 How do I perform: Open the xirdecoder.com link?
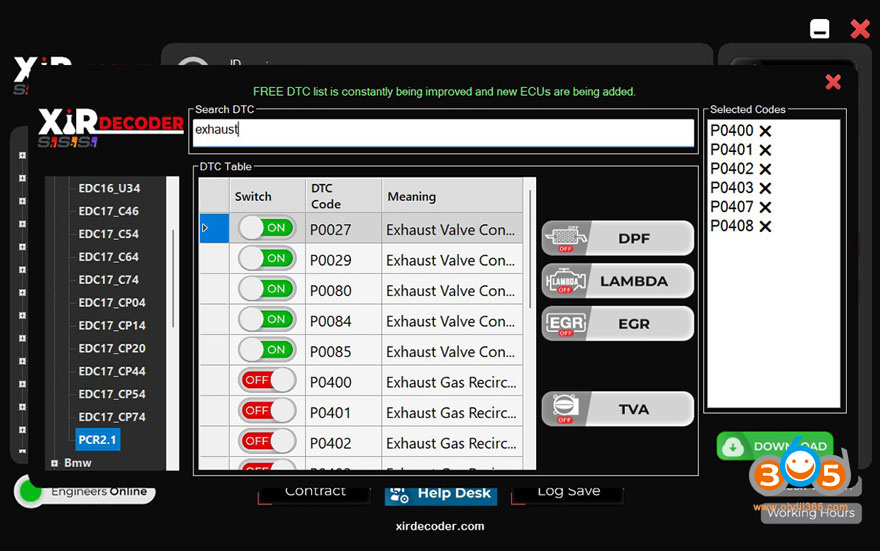click(440, 526)
